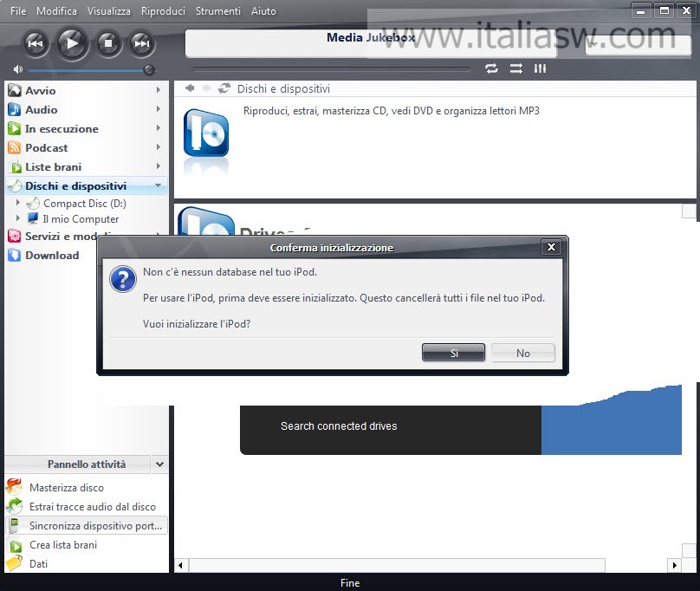Decline initialization with No button
Screen dimensions: 700x591
[x=523, y=353]
